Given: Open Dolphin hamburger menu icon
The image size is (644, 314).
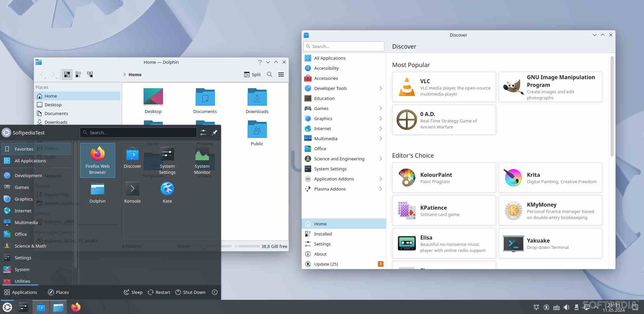Looking at the screenshot, I should point(281,74).
